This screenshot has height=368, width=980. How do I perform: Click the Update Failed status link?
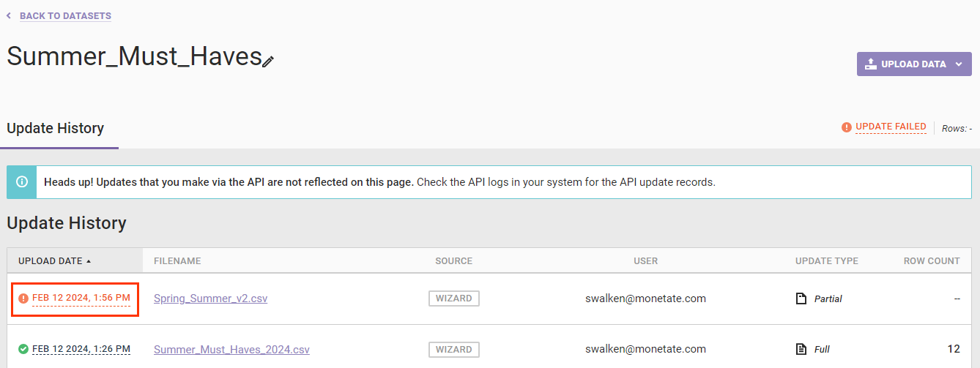coord(891,127)
